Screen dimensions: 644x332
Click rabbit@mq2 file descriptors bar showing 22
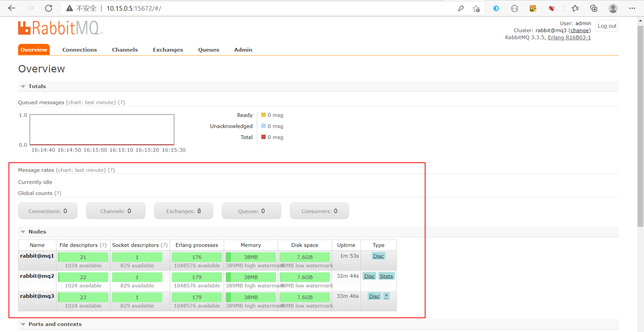tap(83, 277)
